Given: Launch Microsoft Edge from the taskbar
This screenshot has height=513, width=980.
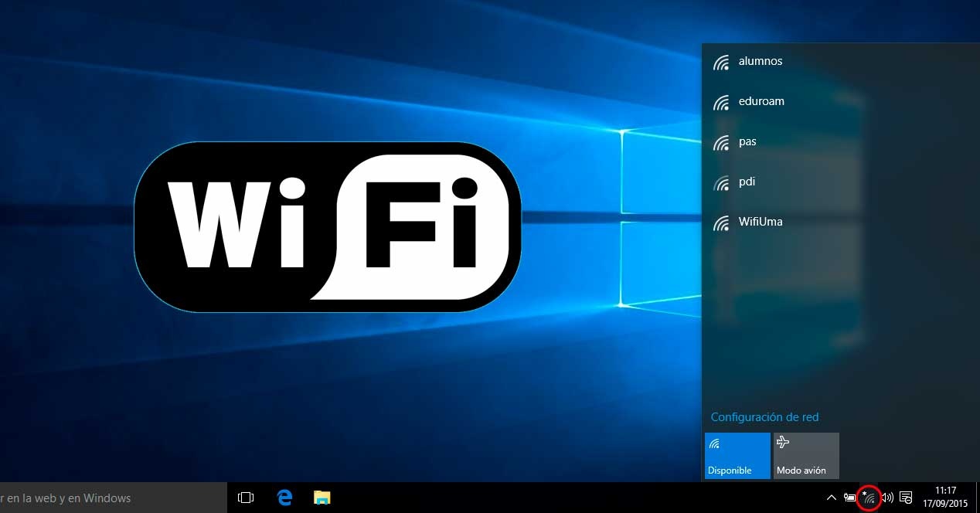Looking at the screenshot, I should [x=284, y=498].
